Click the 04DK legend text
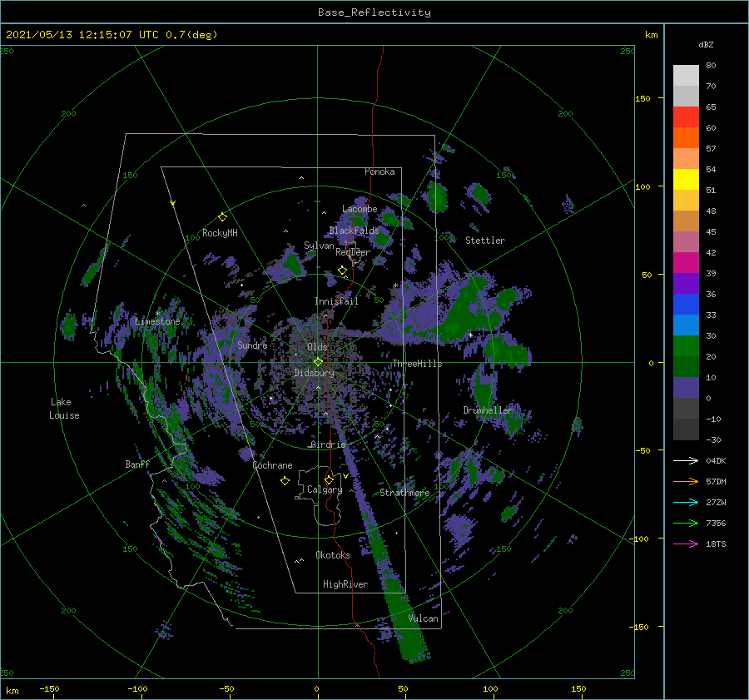749x700 pixels. coord(716,461)
